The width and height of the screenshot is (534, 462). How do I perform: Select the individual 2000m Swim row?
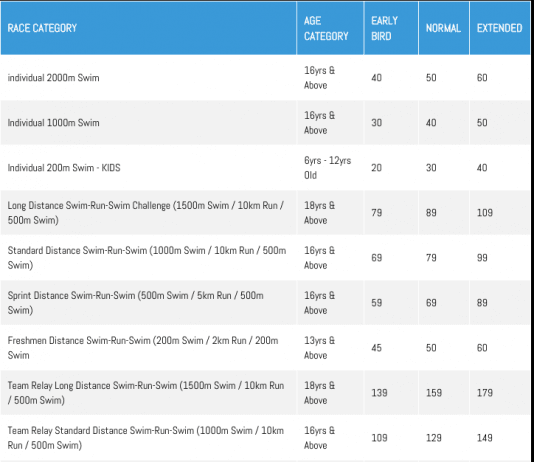coord(265,78)
